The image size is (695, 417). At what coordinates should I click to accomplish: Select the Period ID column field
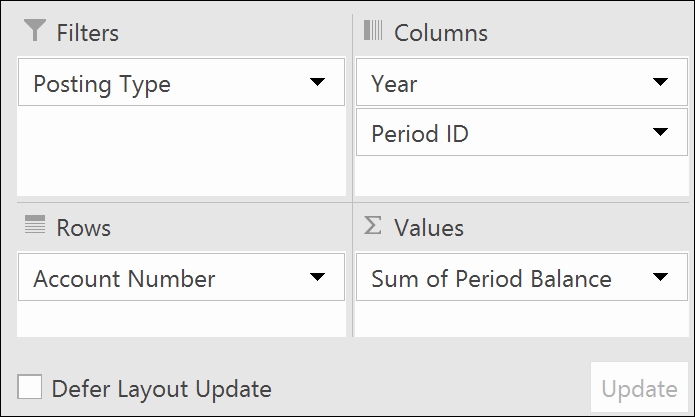[x=522, y=132]
